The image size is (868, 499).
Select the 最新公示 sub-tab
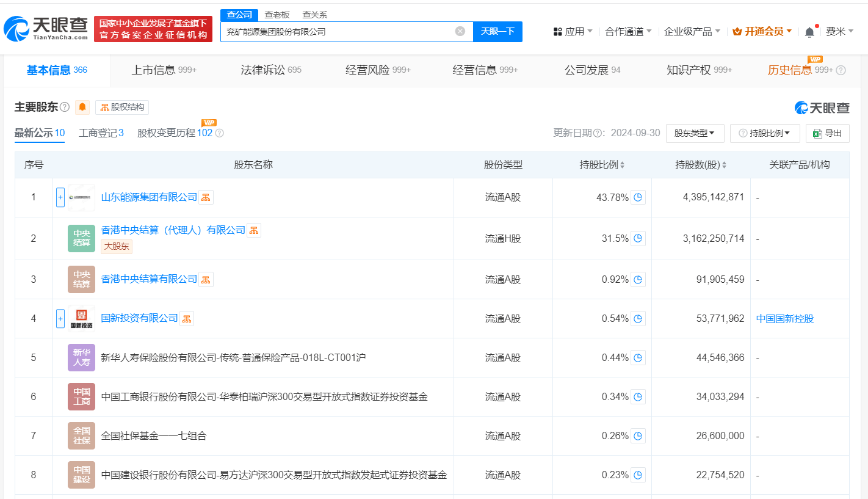pos(40,133)
